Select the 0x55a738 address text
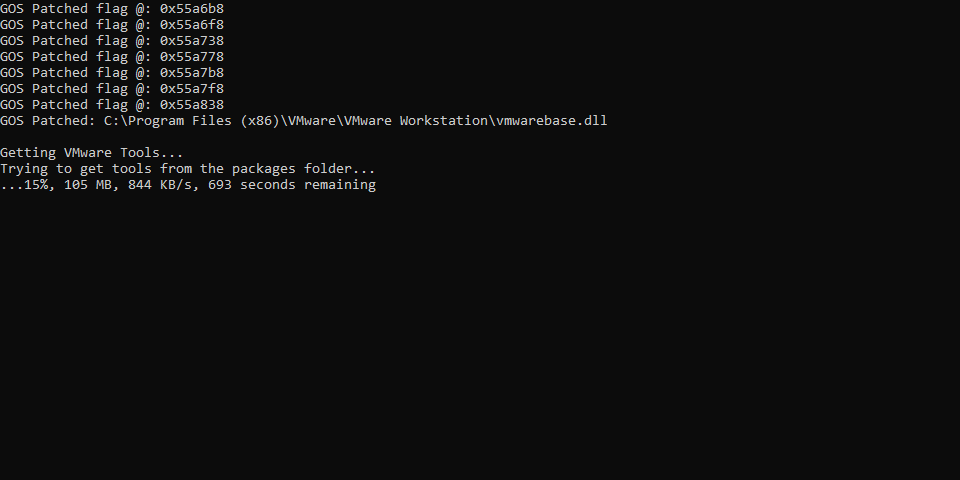This screenshot has width=960, height=480. (x=192, y=41)
